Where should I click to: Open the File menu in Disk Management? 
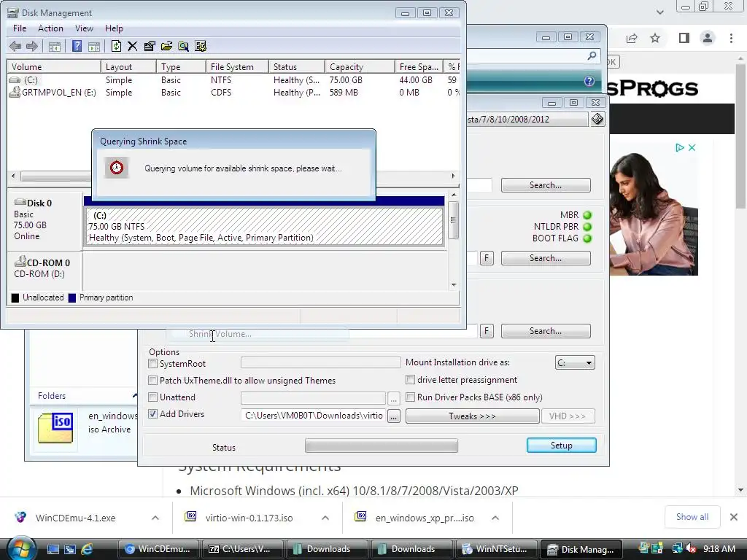20,28
